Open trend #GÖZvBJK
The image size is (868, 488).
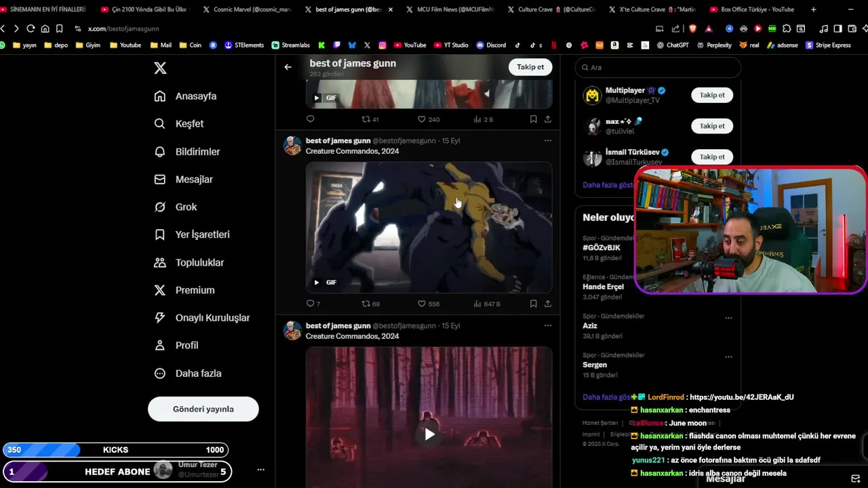[x=601, y=248]
